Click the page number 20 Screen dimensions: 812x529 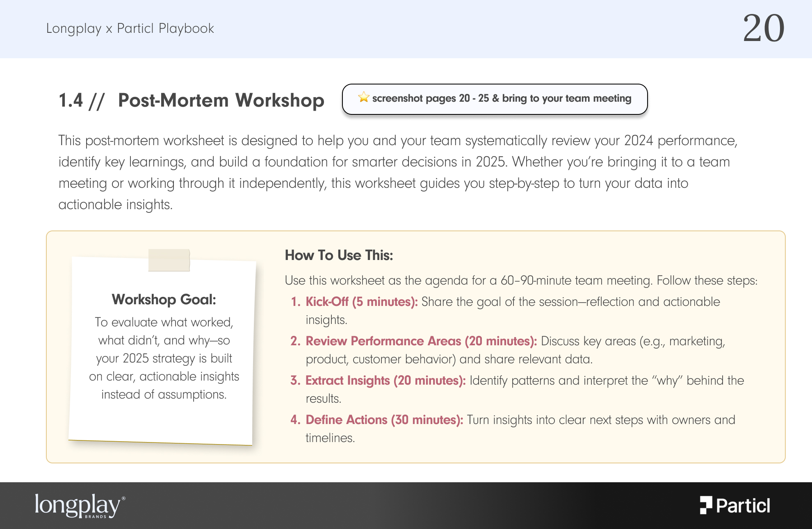[x=764, y=28]
